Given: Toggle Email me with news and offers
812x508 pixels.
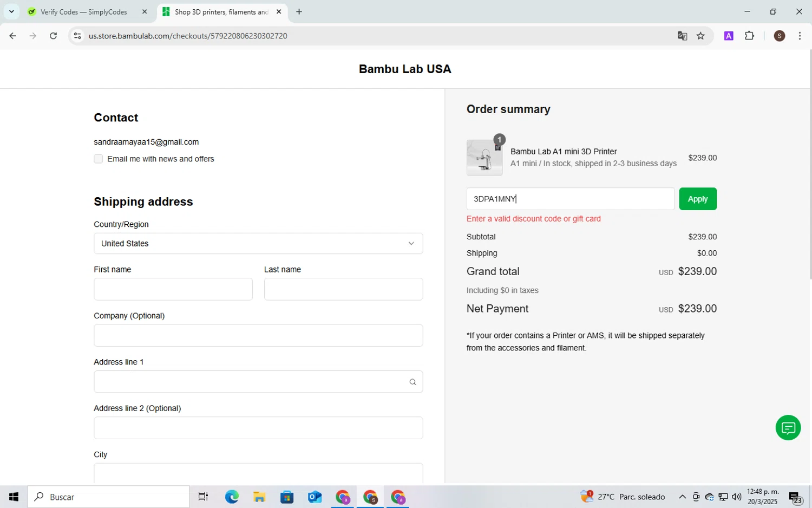Looking at the screenshot, I should (x=98, y=159).
